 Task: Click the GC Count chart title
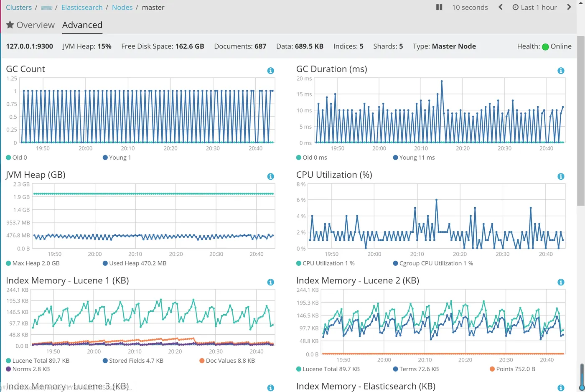[x=25, y=69]
